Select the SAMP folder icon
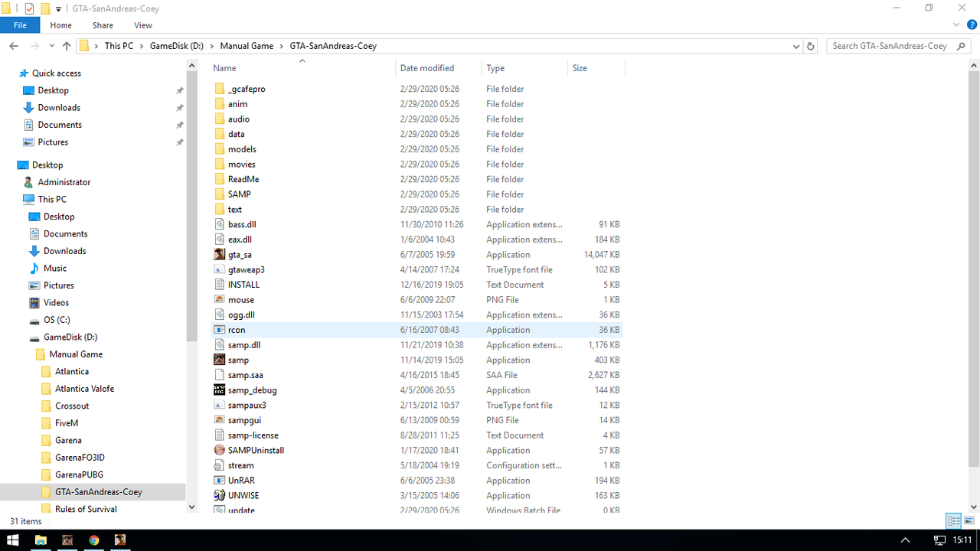This screenshot has width=980, height=551. 220,194
